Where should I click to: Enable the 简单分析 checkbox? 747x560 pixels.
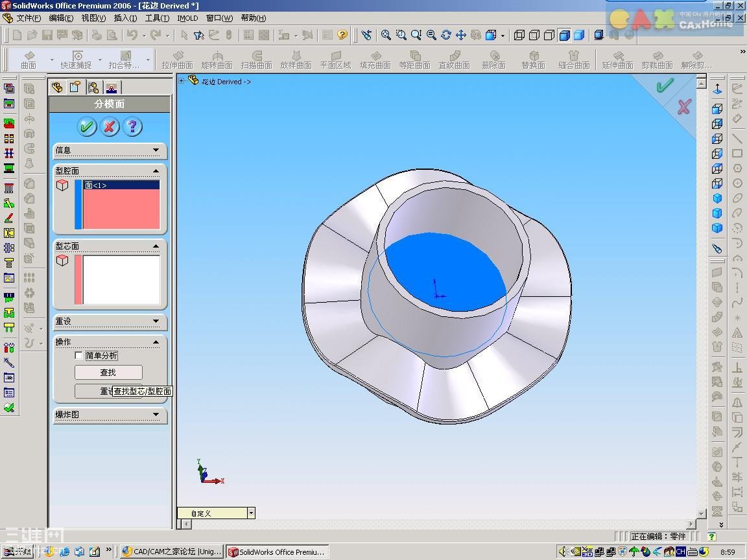click(79, 355)
